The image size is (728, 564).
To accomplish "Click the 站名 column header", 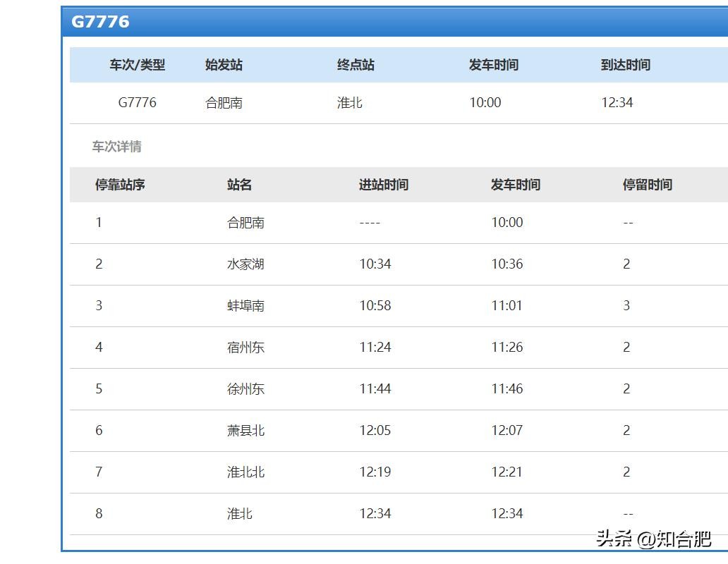I will (x=239, y=185).
